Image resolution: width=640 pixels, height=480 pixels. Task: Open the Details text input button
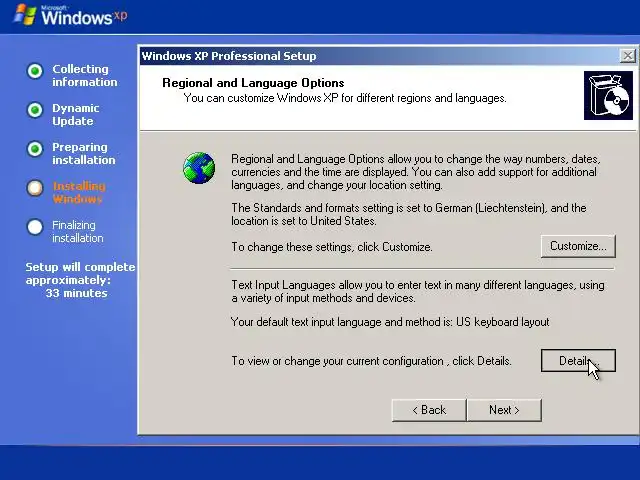(x=578, y=361)
